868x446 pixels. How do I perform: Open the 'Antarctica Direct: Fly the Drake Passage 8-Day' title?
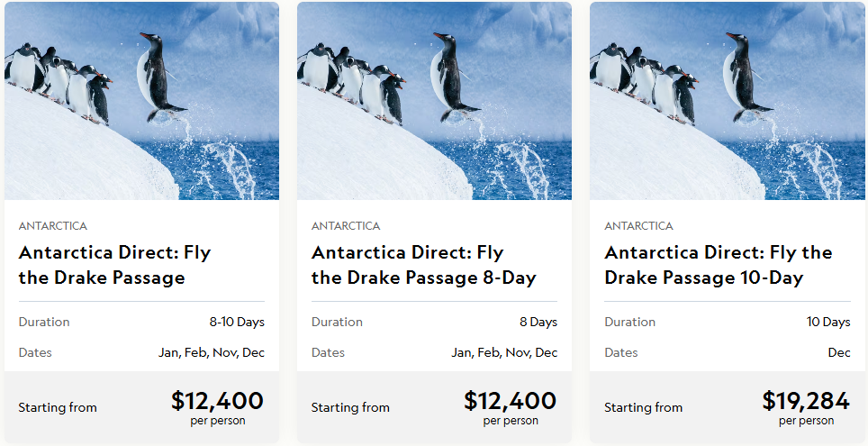click(x=423, y=265)
